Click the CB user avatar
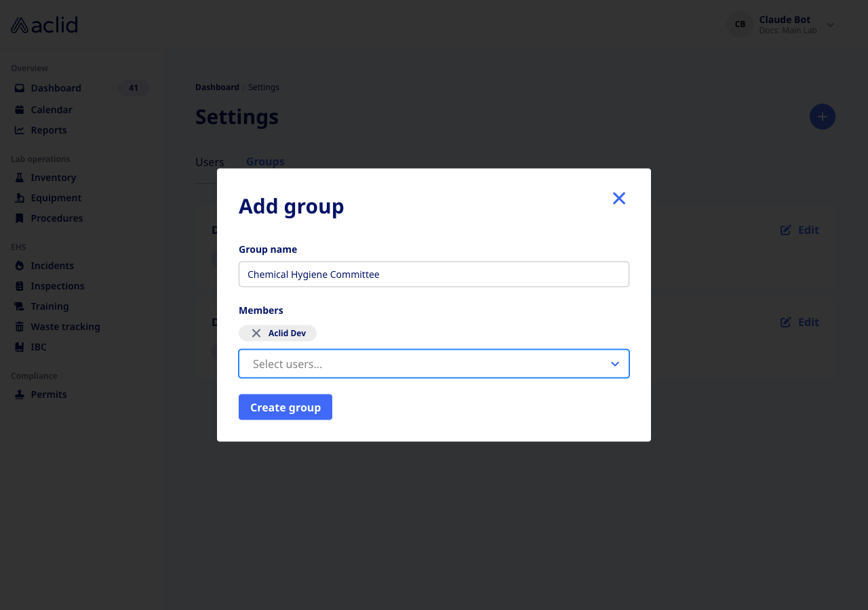This screenshot has width=868, height=610. tap(740, 24)
